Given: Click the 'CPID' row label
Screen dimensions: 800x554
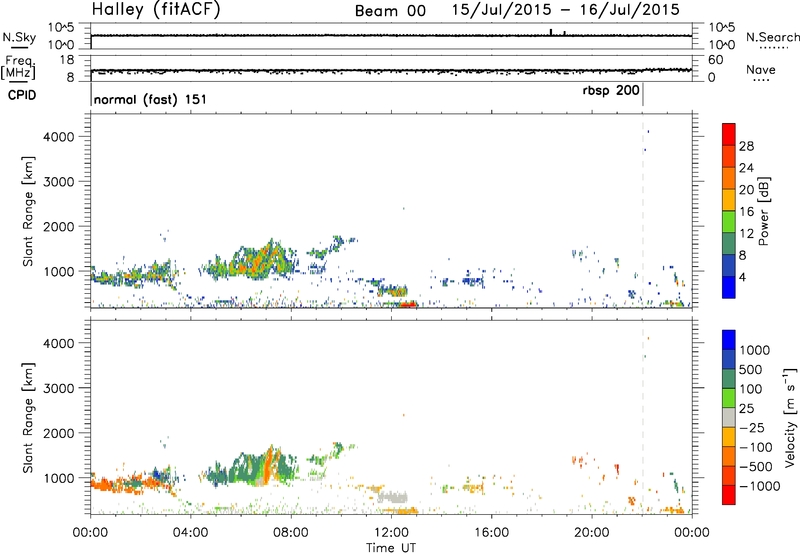Looking at the screenshot, I should [22, 95].
